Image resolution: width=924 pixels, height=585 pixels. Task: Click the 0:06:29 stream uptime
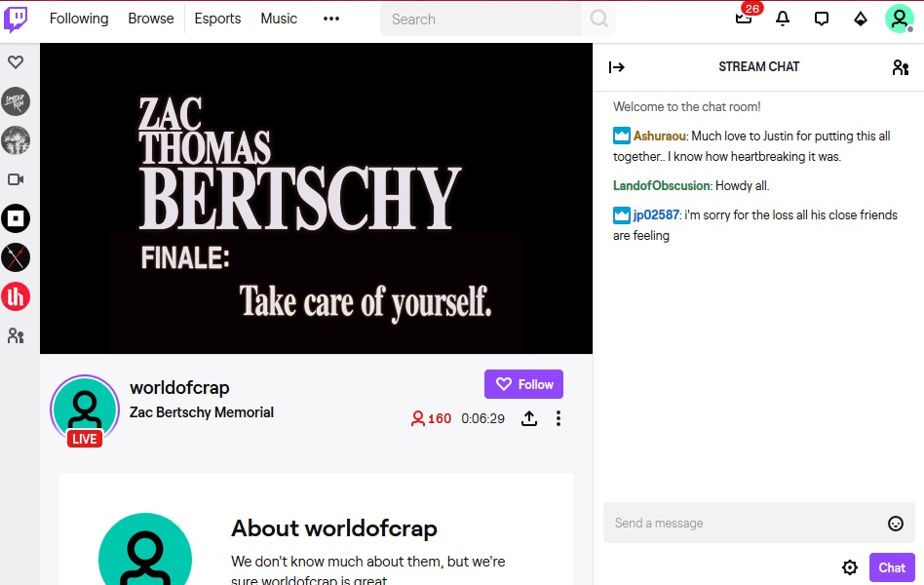coord(482,418)
